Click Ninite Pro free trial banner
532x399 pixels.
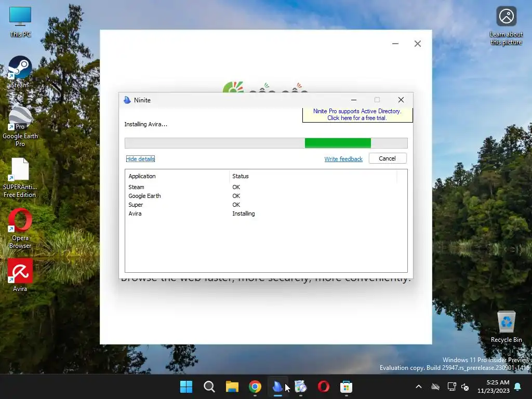(x=357, y=115)
